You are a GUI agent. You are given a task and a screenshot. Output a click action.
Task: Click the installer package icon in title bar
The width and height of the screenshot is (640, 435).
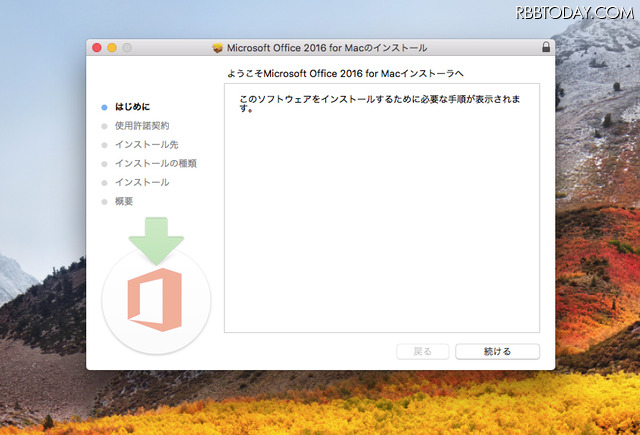(x=218, y=48)
